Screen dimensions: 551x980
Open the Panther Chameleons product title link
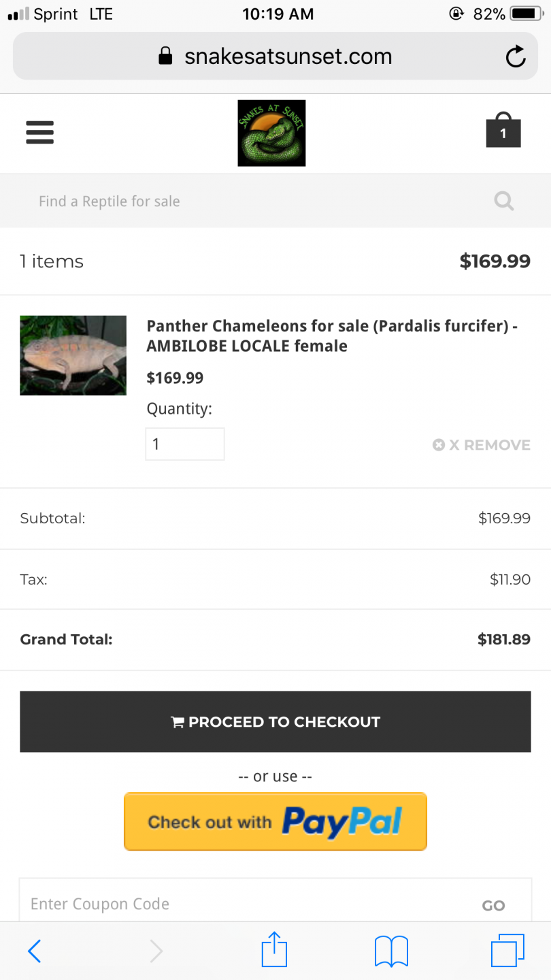tap(331, 336)
